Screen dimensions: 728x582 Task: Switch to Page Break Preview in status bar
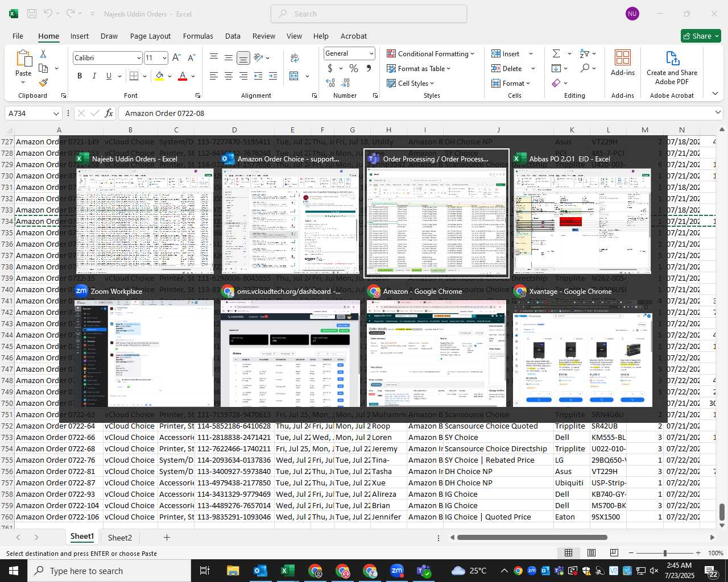[x=614, y=553]
